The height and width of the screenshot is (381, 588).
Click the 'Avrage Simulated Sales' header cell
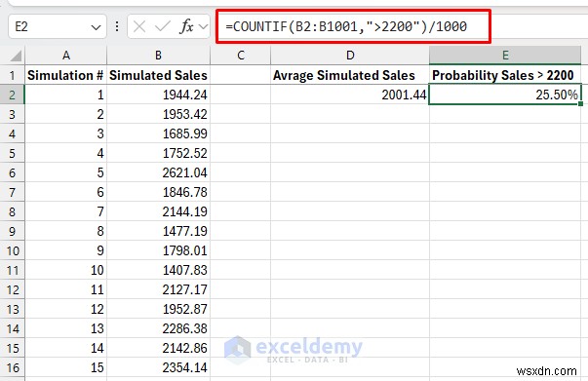pyautogui.click(x=350, y=75)
